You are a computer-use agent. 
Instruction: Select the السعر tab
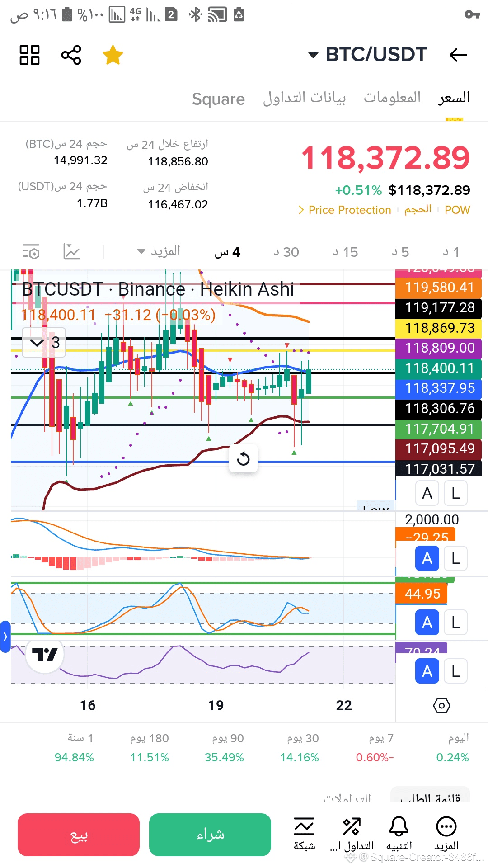point(454,98)
